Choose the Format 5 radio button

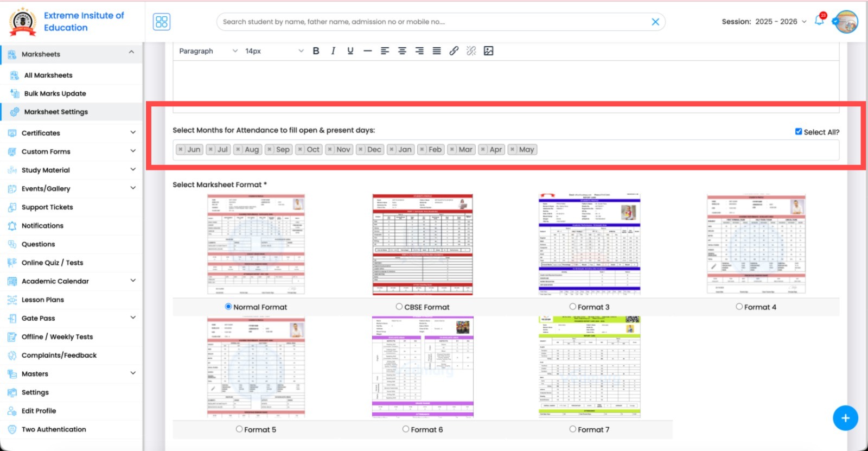tap(239, 429)
